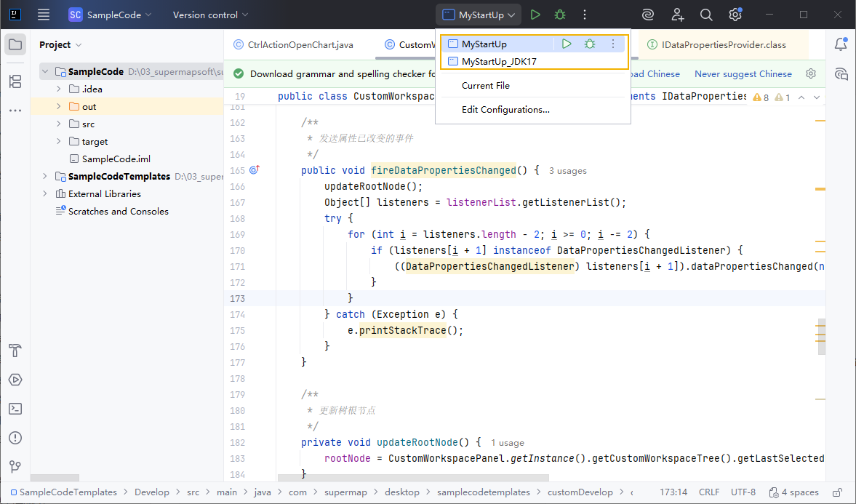Open the Git version control tool window
The width and height of the screenshot is (856, 504).
click(x=15, y=467)
